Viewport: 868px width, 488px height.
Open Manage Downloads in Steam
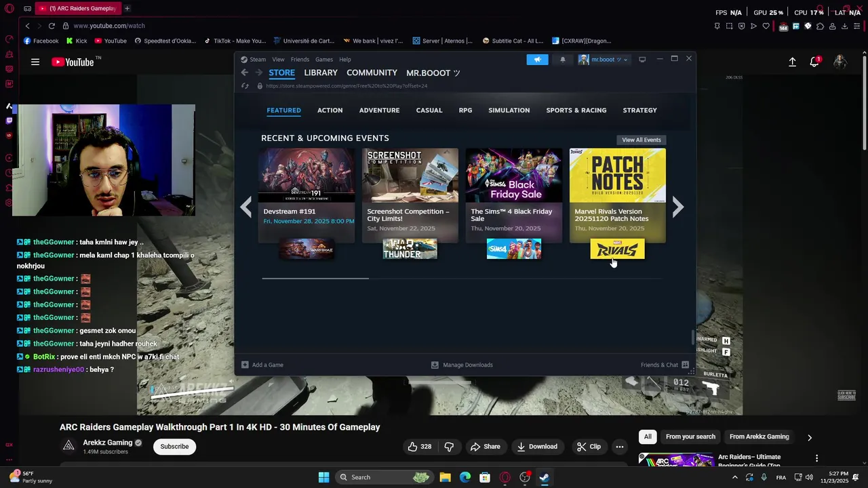pos(462,365)
